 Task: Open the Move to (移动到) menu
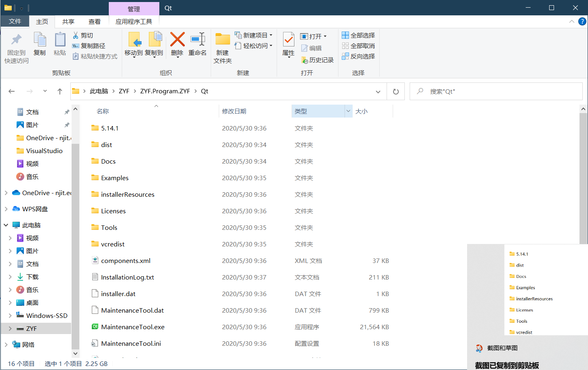pyautogui.click(x=133, y=44)
